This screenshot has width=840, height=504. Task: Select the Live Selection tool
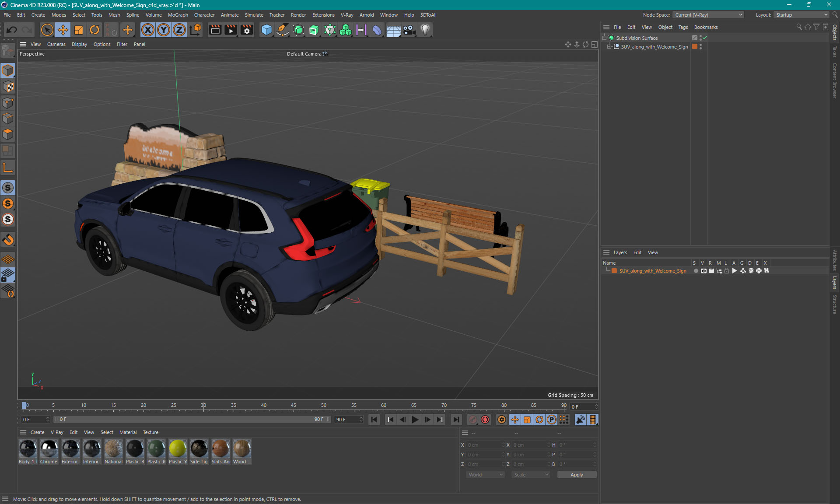coord(47,30)
